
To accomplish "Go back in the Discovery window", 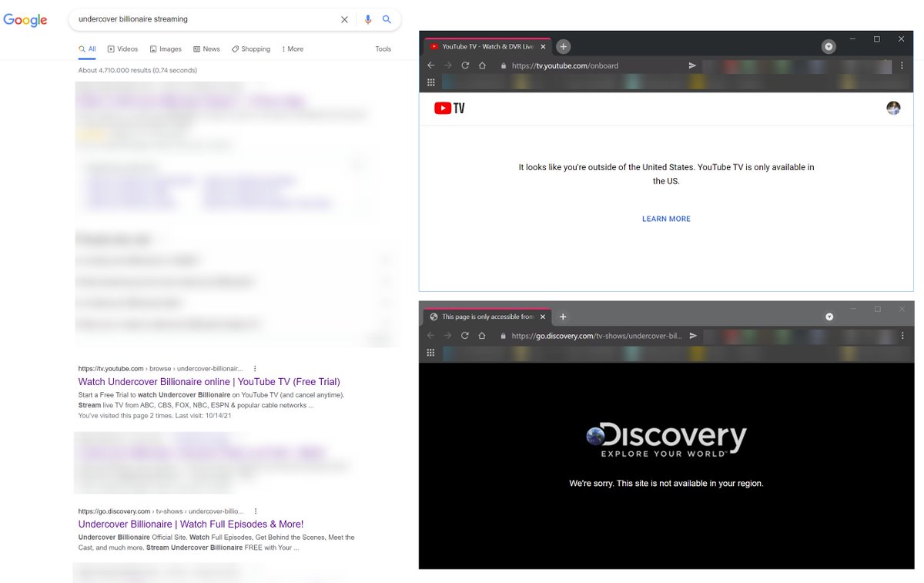I will click(x=431, y=336).
